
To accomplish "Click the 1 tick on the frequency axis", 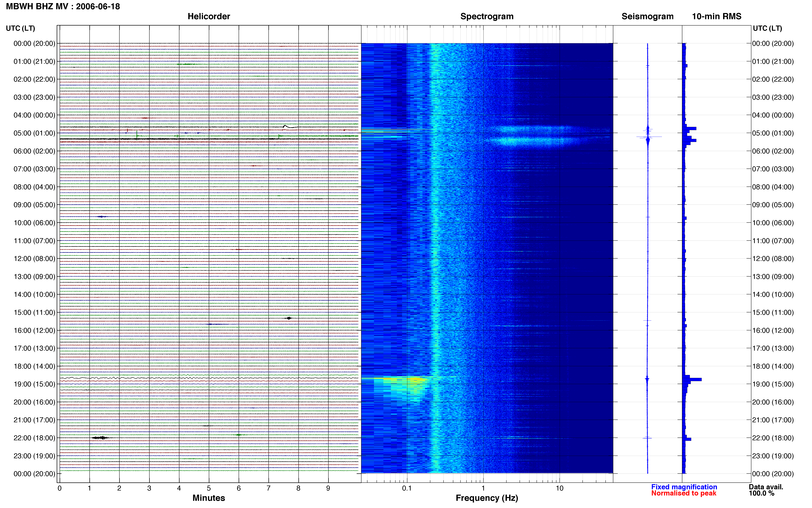I will tap(483, 488).
